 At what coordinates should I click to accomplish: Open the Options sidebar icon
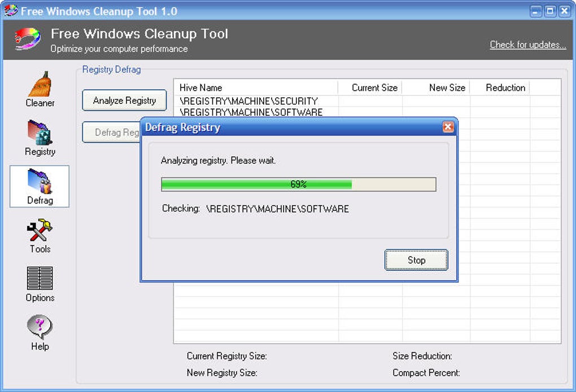click(x=40, y=278)
